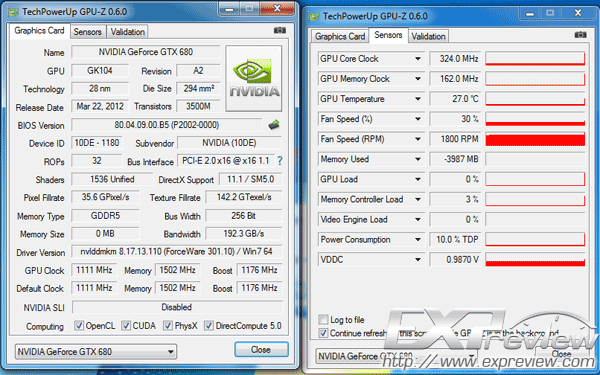
Task: Click Close button in Graphics Card window
Action: 261,349
